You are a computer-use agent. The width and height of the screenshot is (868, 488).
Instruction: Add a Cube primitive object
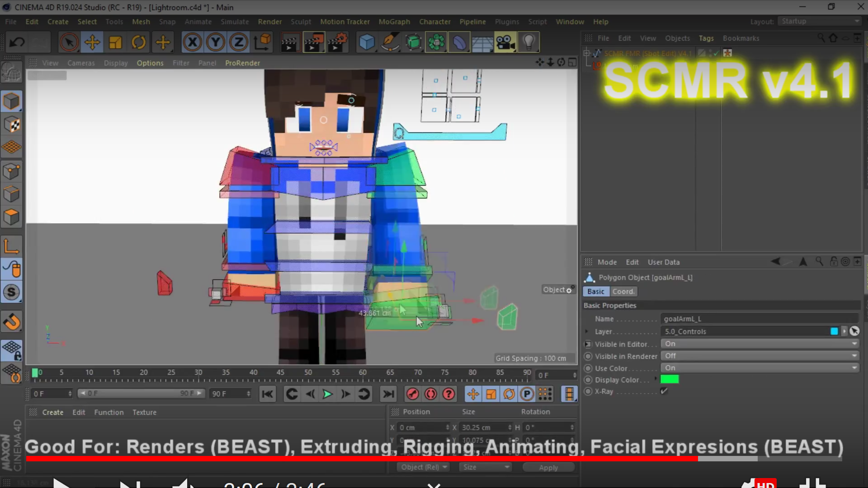tap(367, 42)
